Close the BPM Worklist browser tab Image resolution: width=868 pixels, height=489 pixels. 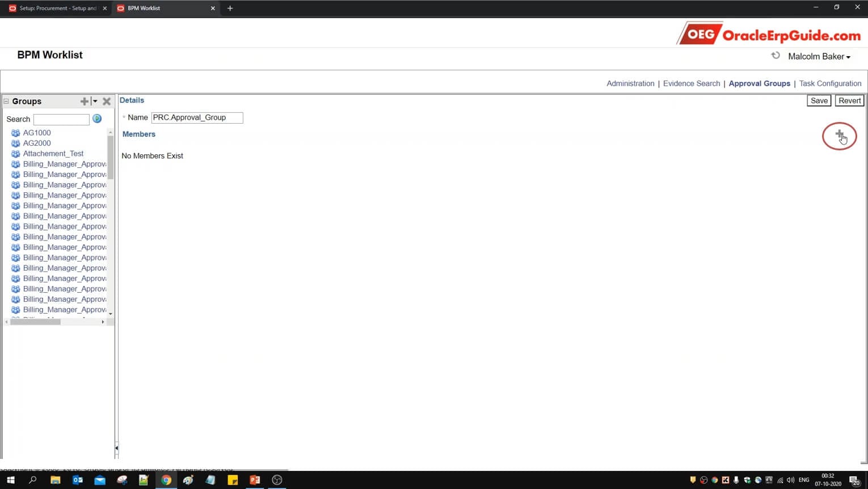213,8
